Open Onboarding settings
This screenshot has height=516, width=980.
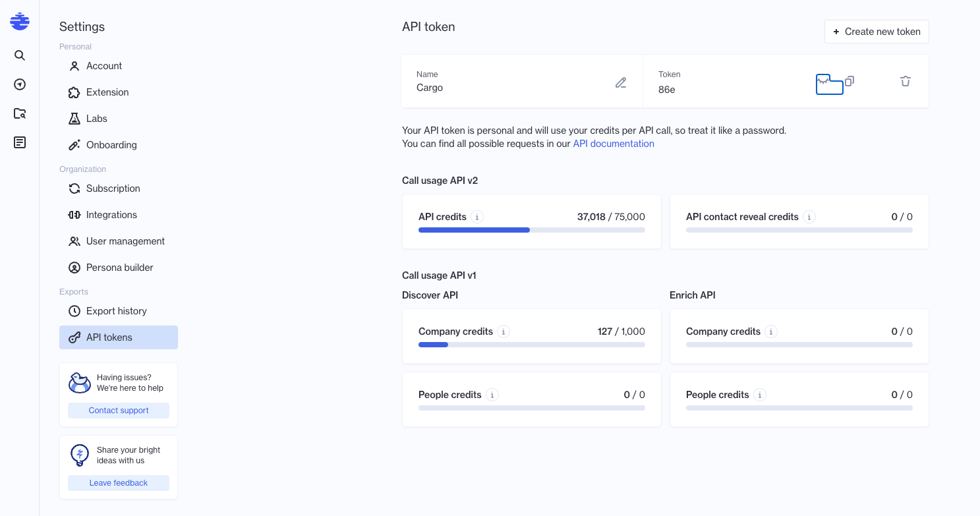point(119,145)
